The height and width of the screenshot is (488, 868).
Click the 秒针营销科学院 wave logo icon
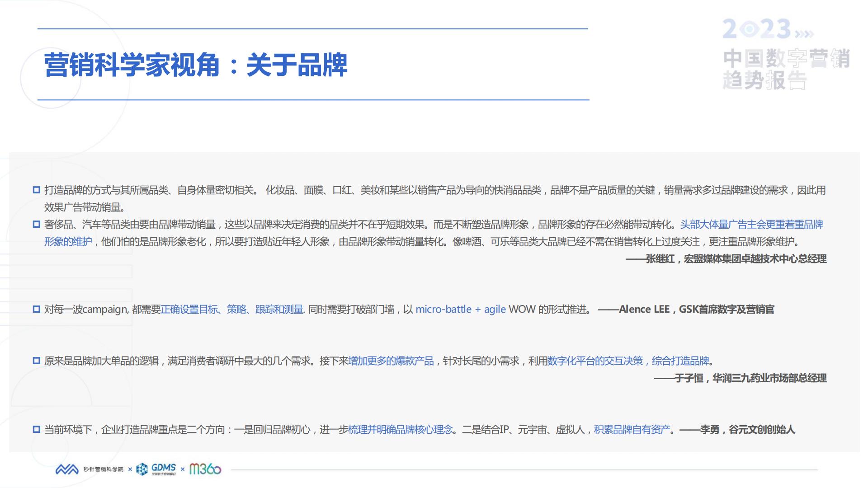[x=67, y=469]
